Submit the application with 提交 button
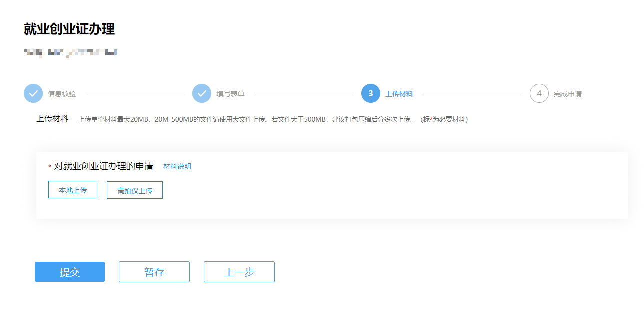Screen dimensions: 644x315 tap(70, 272)
